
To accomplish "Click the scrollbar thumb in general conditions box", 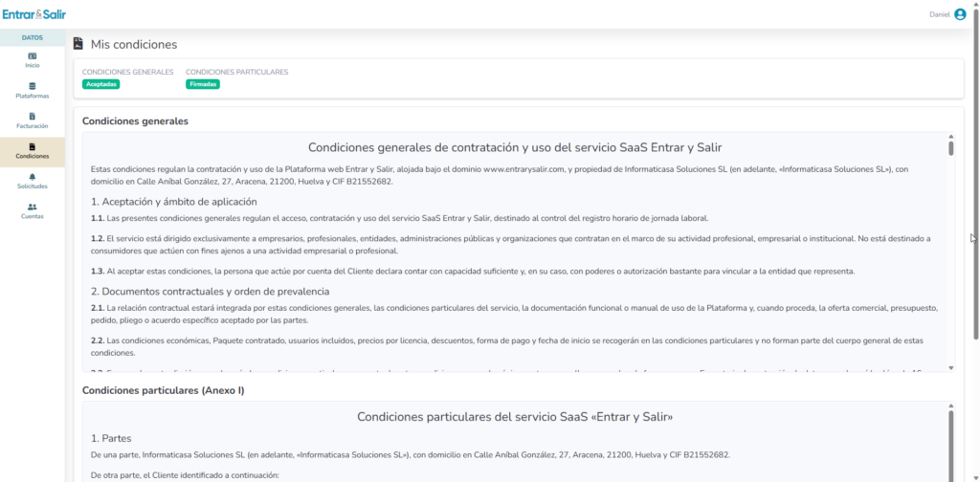I will click(x=950, y=148).
